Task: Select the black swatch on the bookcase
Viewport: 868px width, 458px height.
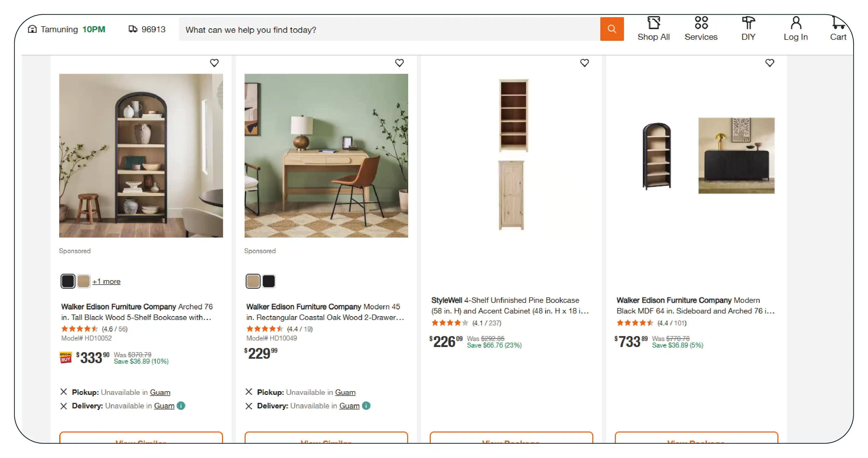Action: 68,281
